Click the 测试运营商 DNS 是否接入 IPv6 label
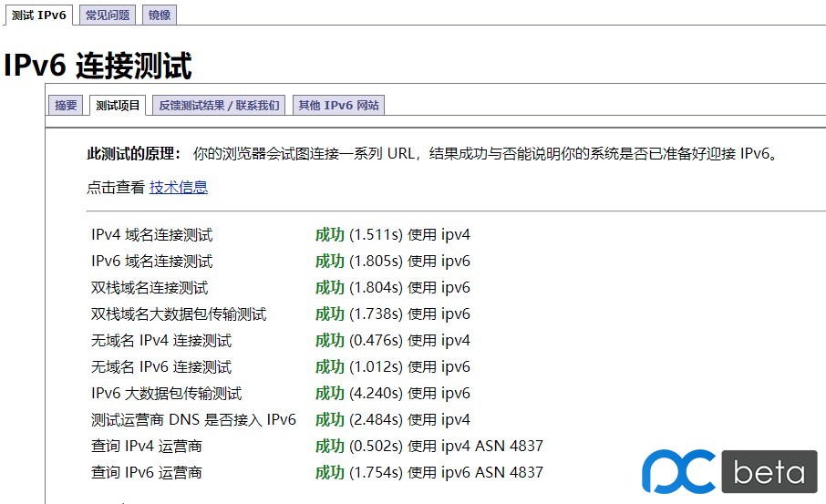Image resolution: width=826 pixels, height=504 pixels. 193,420
